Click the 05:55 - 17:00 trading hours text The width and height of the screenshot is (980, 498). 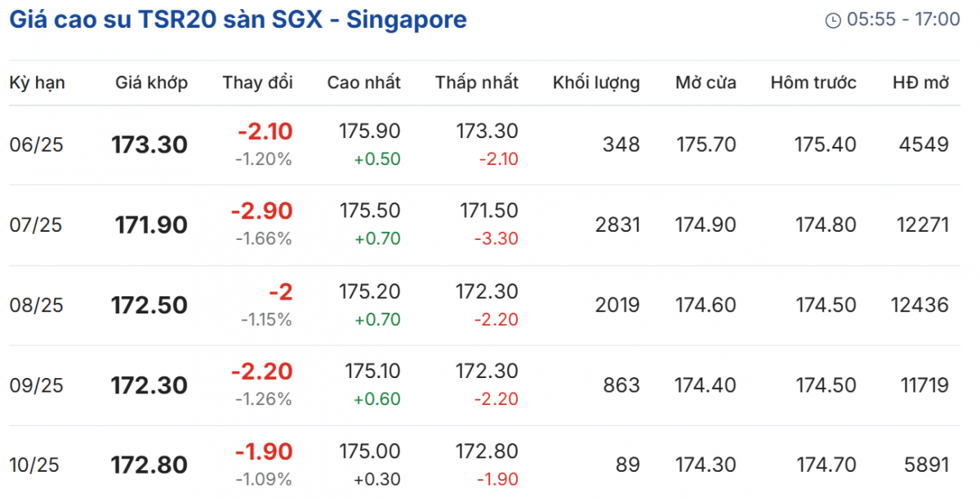905,20
